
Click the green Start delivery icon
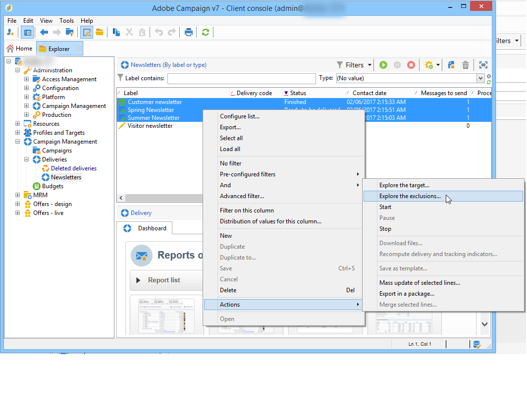[383, 65]
